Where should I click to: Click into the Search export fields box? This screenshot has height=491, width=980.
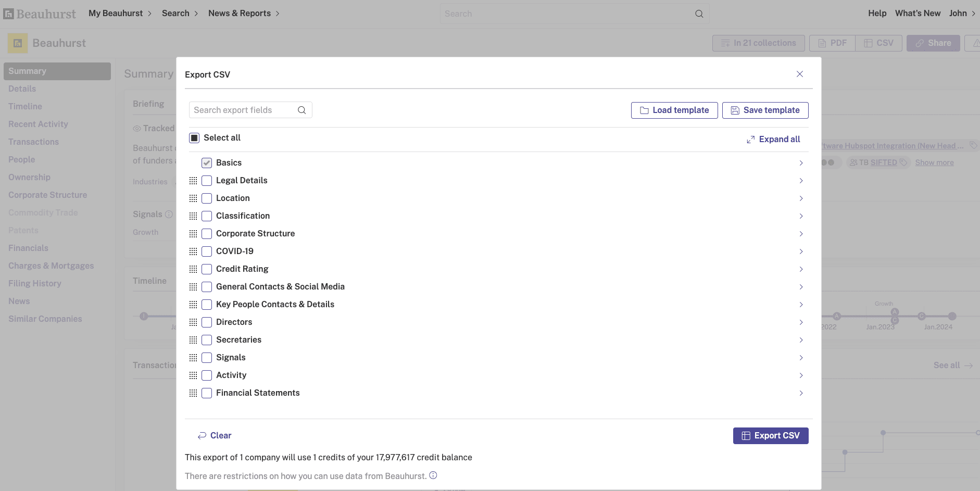pos(250,110)
